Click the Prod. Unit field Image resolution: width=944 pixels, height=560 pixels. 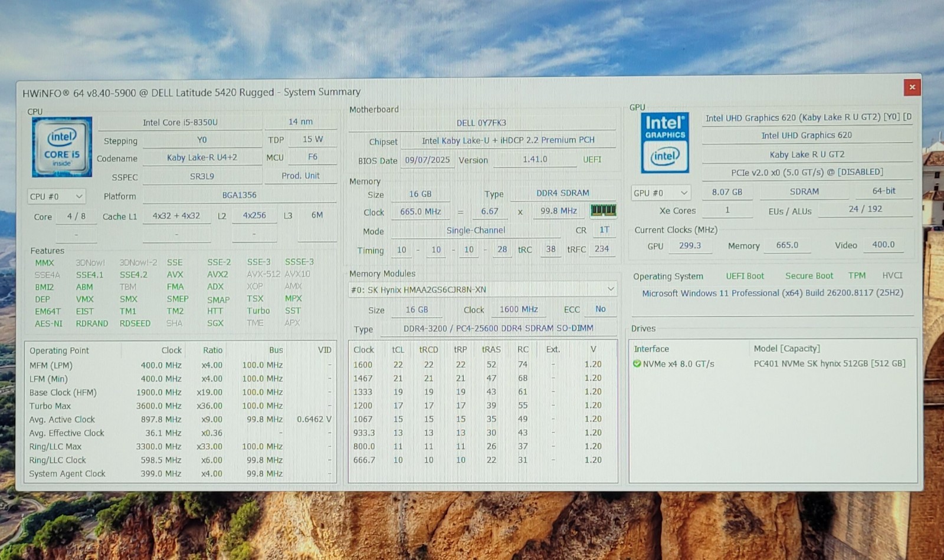300,176
